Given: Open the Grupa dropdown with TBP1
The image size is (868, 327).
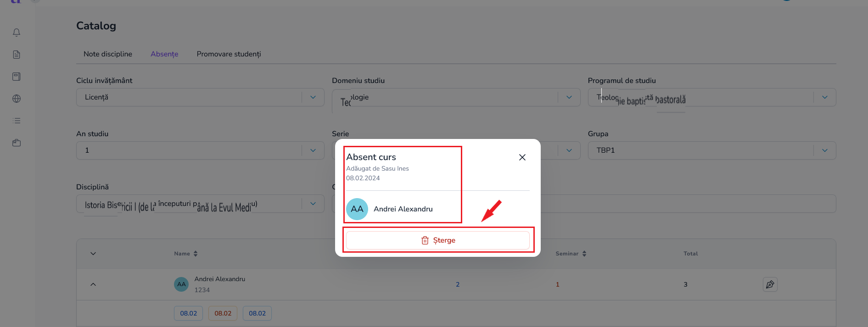Looking at the screenshot, I should (x=712, y=150).
